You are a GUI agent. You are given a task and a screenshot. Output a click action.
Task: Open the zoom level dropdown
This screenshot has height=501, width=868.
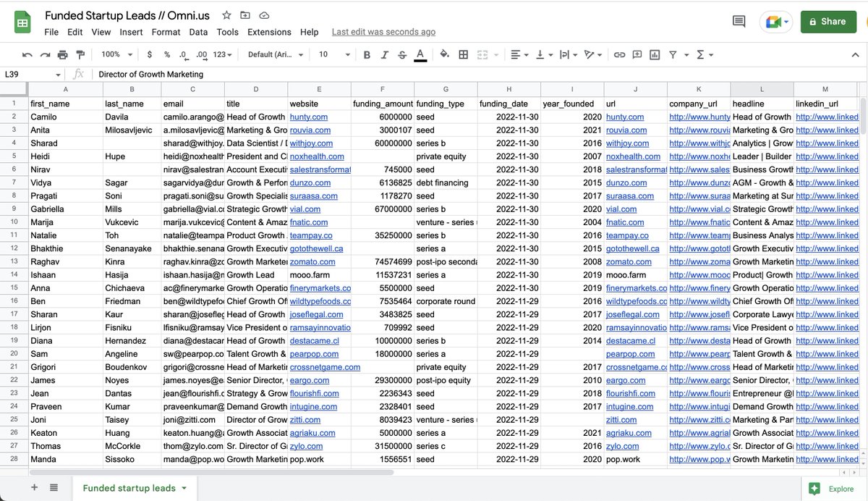pos(115,54)
